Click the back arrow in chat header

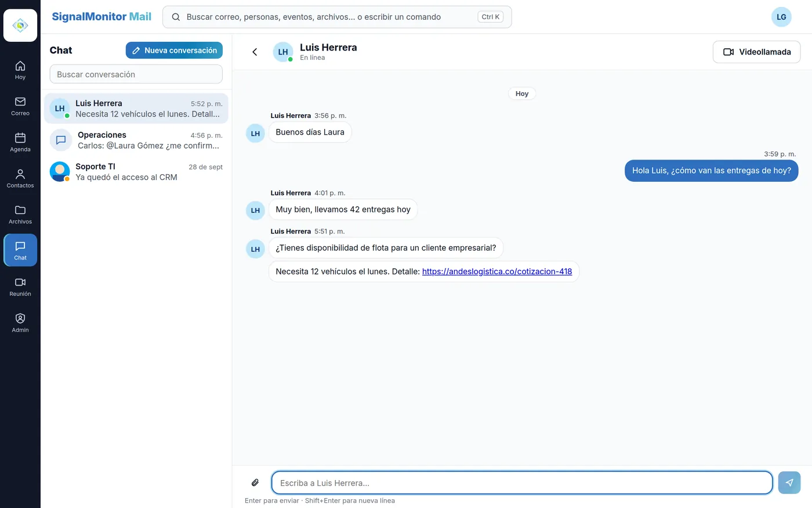coord(255,52)
